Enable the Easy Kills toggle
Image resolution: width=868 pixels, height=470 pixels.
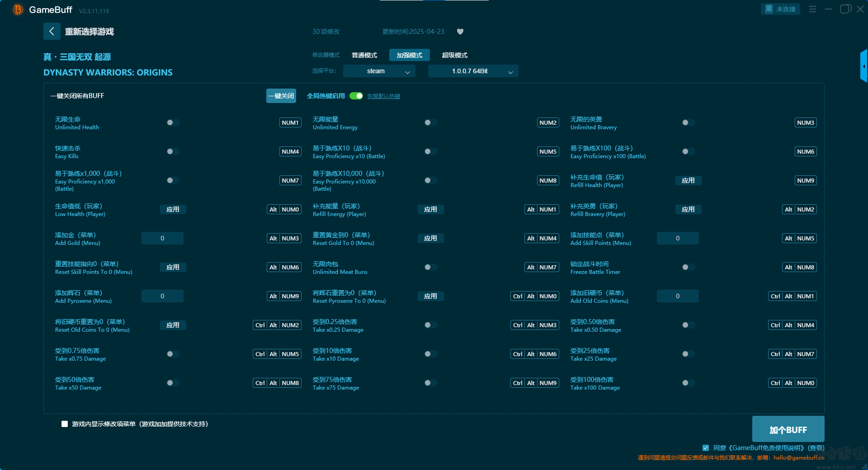(173, 151)
